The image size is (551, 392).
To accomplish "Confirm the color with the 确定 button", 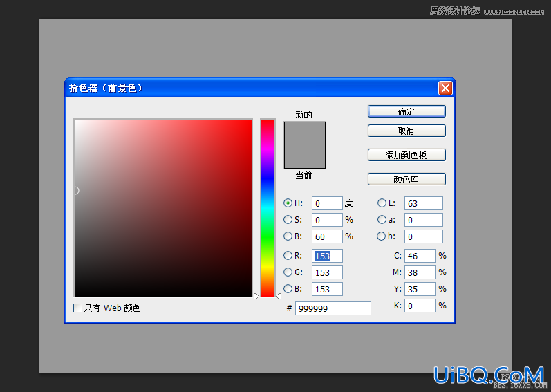I will 407,111.
